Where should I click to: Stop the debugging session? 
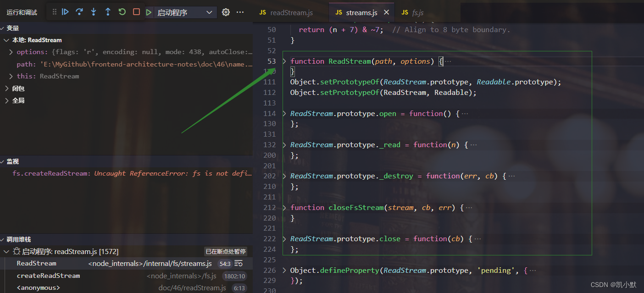click(x=136, y=12)
